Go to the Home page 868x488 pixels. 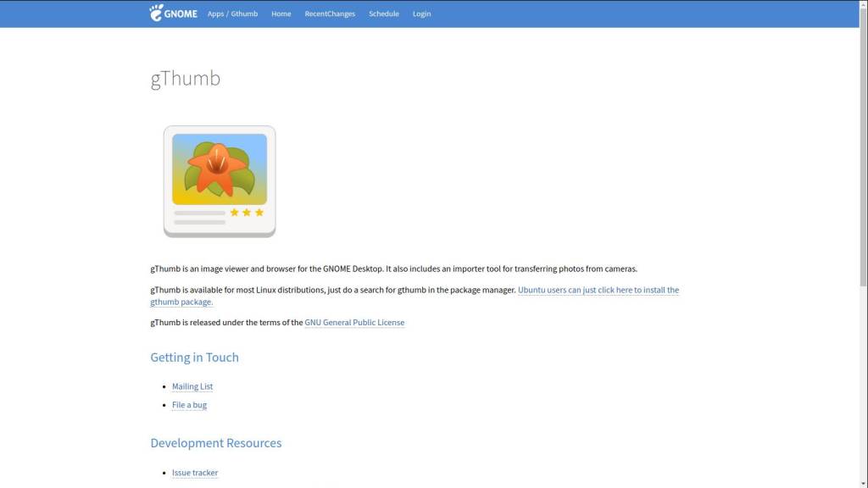[281, 14]
